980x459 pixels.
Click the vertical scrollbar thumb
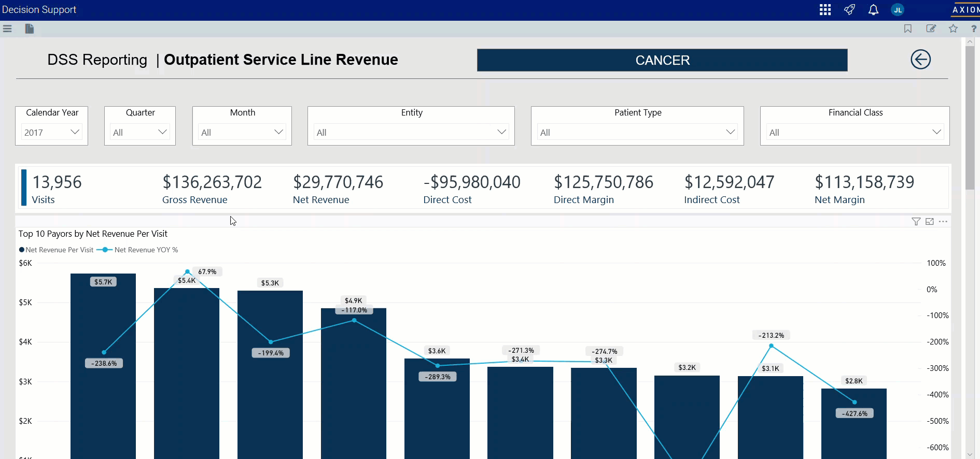pyautogui.click(x=970, y=118)
